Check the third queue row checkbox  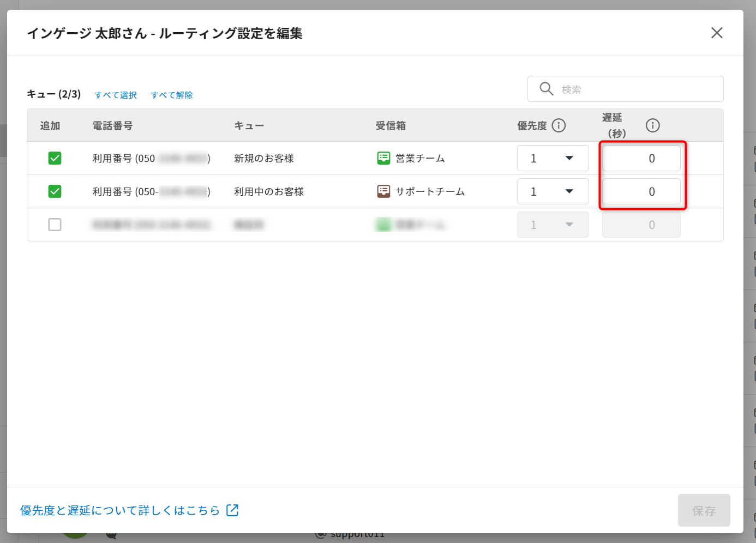click(55, 225)
